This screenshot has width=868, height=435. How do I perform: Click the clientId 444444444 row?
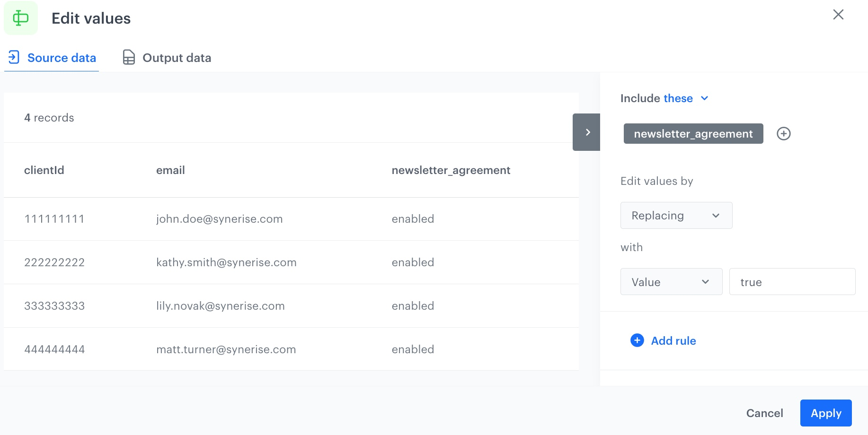54,349
